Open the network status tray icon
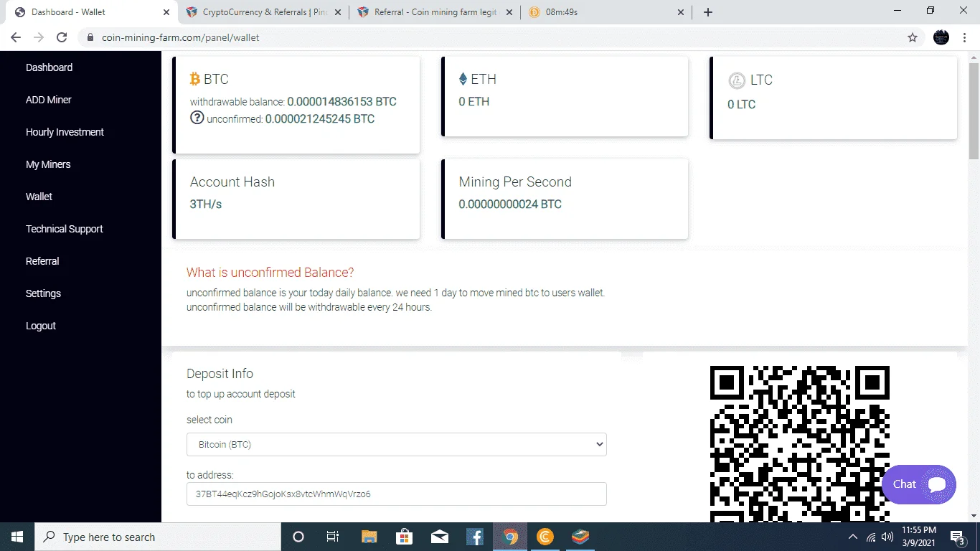The width and height of the screenshot is (980, 551). (871, 537)
